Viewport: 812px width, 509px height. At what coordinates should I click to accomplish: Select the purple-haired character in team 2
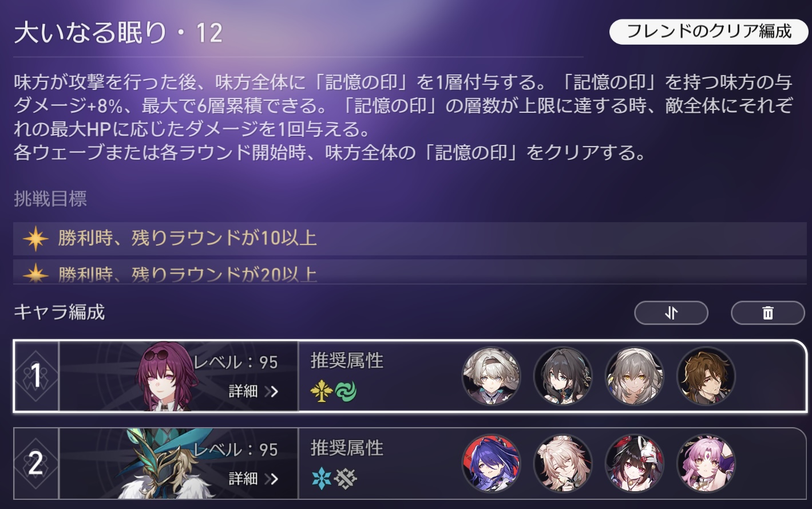coord(492,464)
